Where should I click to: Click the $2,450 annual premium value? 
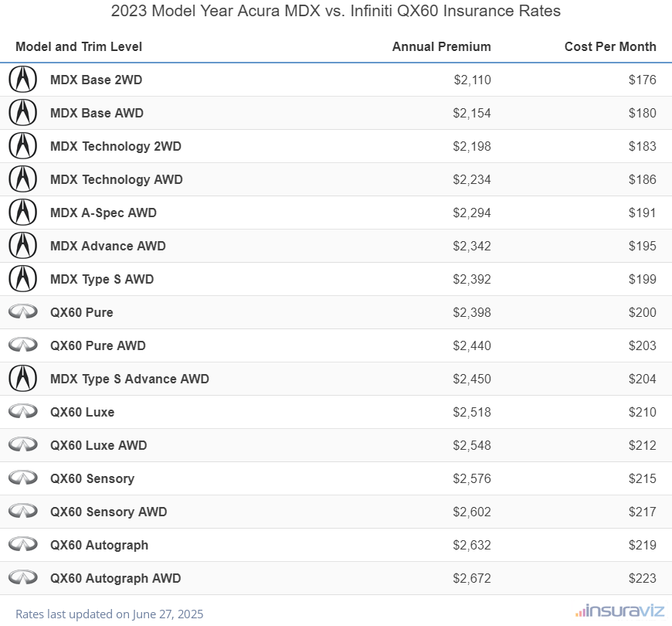tap(472, 379)
